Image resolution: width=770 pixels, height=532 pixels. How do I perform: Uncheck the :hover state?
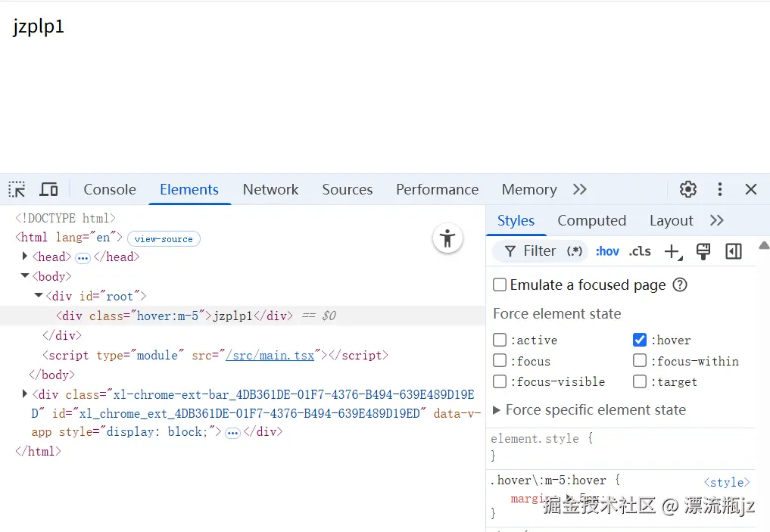point(640,340)
